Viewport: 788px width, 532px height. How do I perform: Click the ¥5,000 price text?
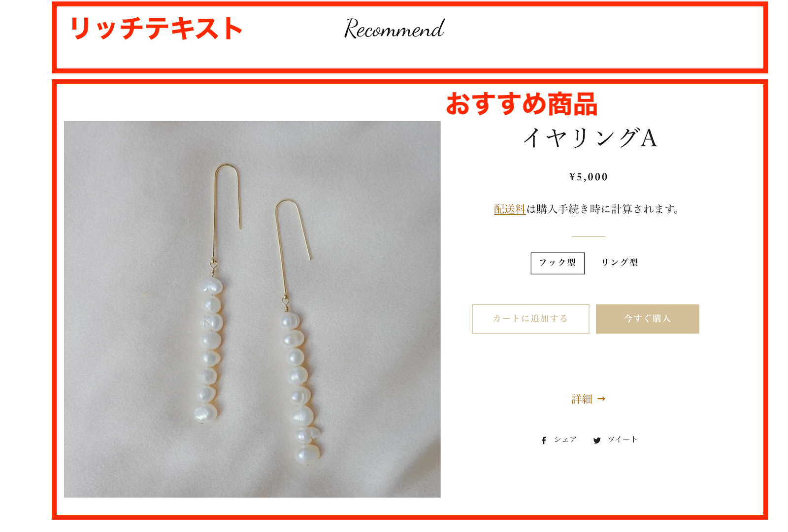click(589, 177)
